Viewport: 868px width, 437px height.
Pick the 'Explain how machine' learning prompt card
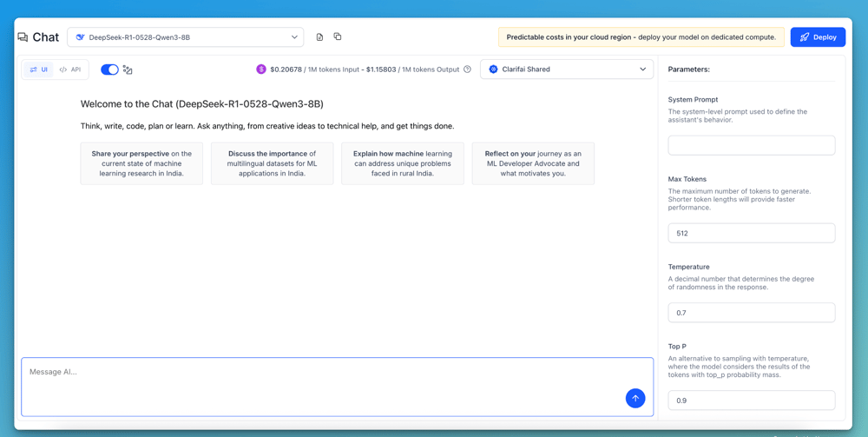(402, 163)
